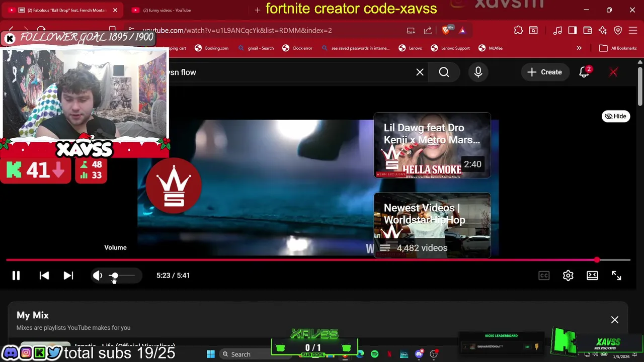Open Windows Start menu

211,354
